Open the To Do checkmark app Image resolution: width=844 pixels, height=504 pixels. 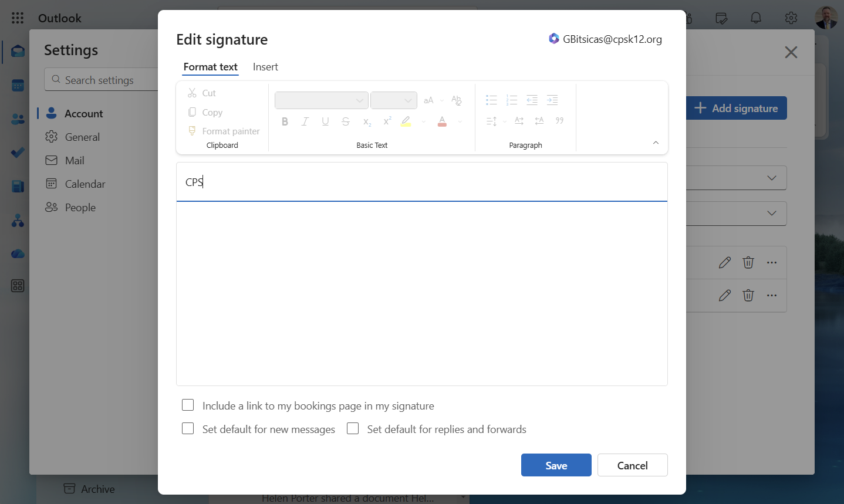pos(18,153)
